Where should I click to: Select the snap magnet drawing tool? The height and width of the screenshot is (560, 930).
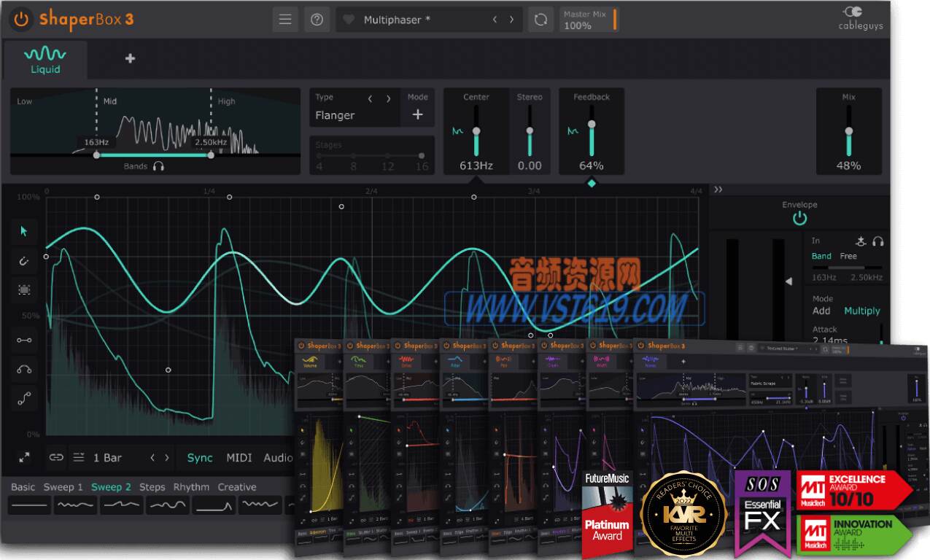click(24, 260)
